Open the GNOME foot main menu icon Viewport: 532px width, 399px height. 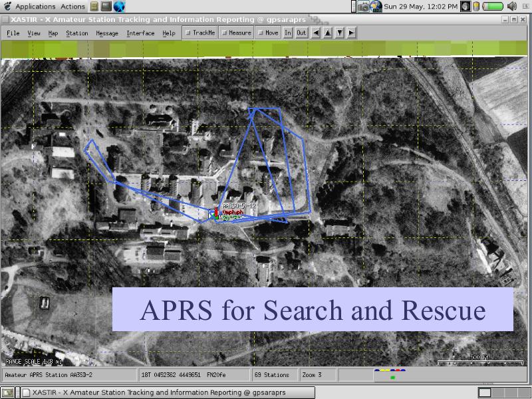(7, 6)
